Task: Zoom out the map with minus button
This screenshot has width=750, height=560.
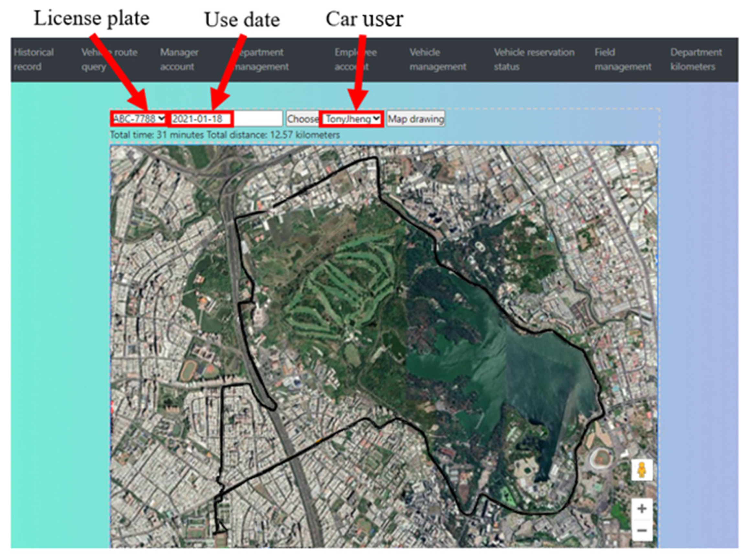Action: click(642, 530)
